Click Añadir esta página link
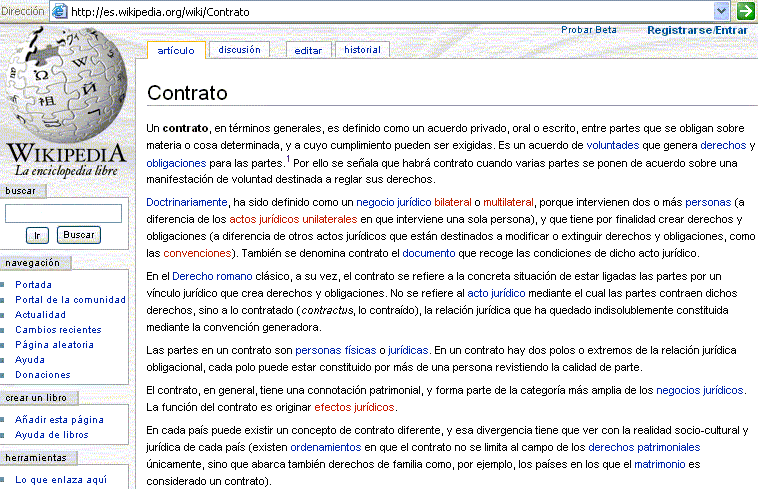 pyautogui.click(x=59, y=419)
